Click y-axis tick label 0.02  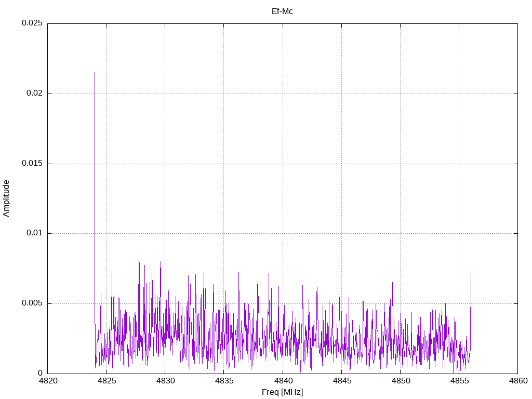35,94
